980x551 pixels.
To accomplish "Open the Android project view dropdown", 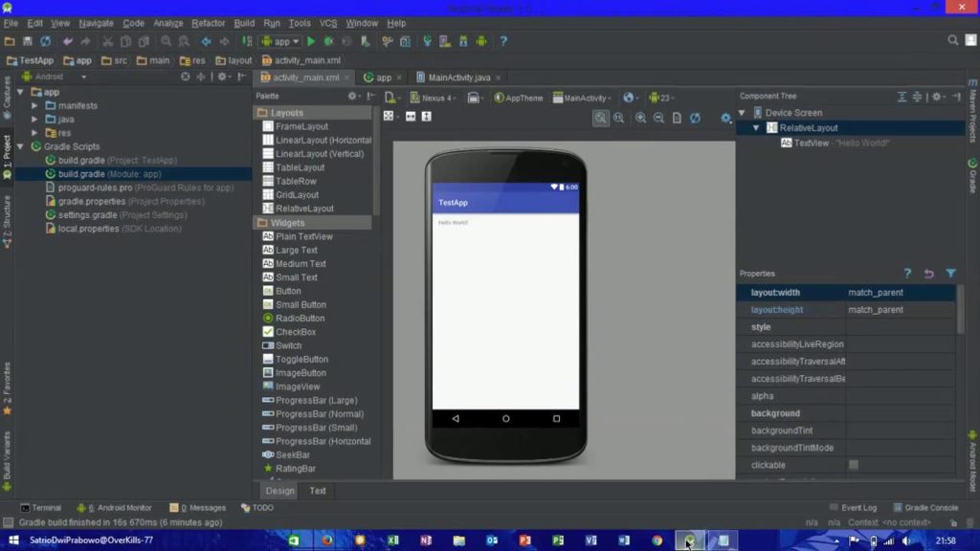I will point(54,77).
